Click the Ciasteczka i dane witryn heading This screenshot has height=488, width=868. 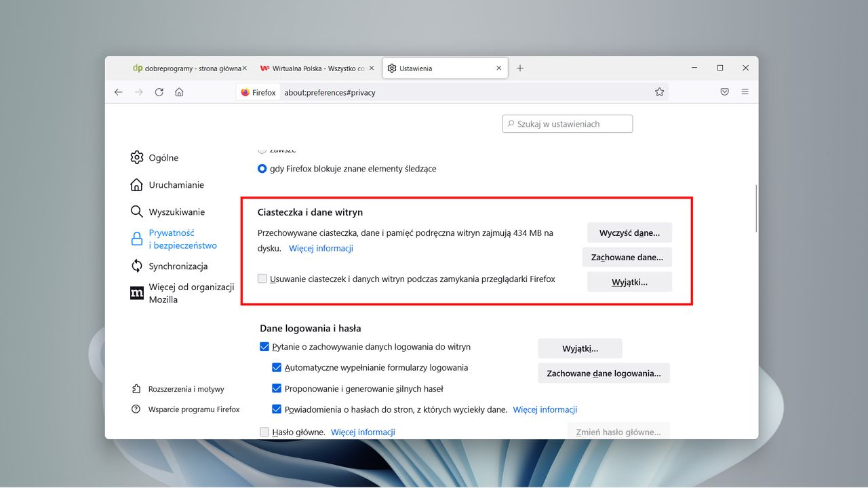coord(310,212)
